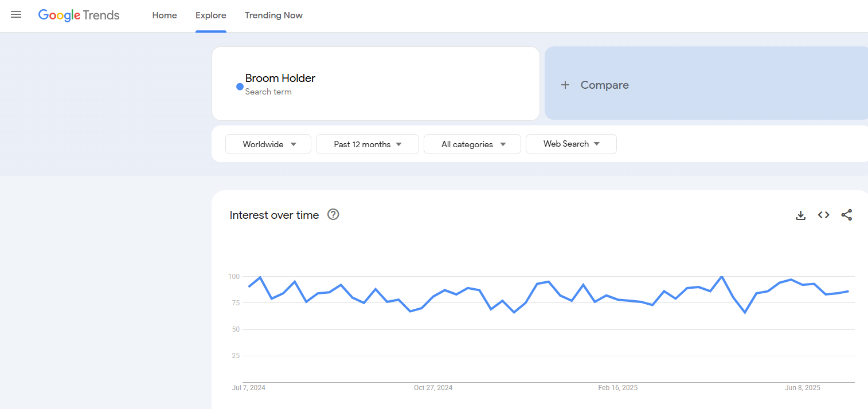Screen dimensions: 868x409
Task: Open the Past 12 months dropdown
Action: pyautogui.click(x=367, y=144)
